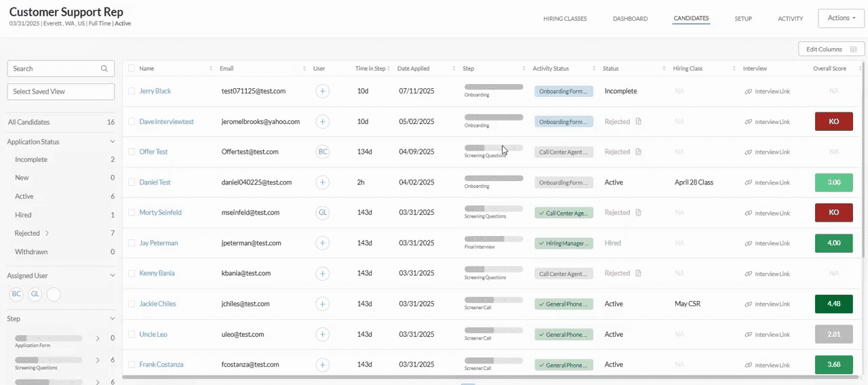
Task: Open Interview Link for Frank Costanza
Action: tap(767, 365)
